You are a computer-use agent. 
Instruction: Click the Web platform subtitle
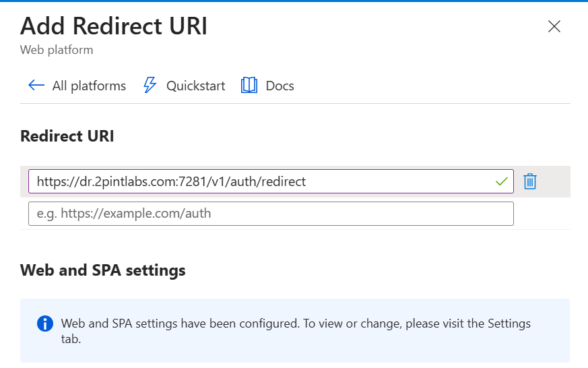pos(57,50)
